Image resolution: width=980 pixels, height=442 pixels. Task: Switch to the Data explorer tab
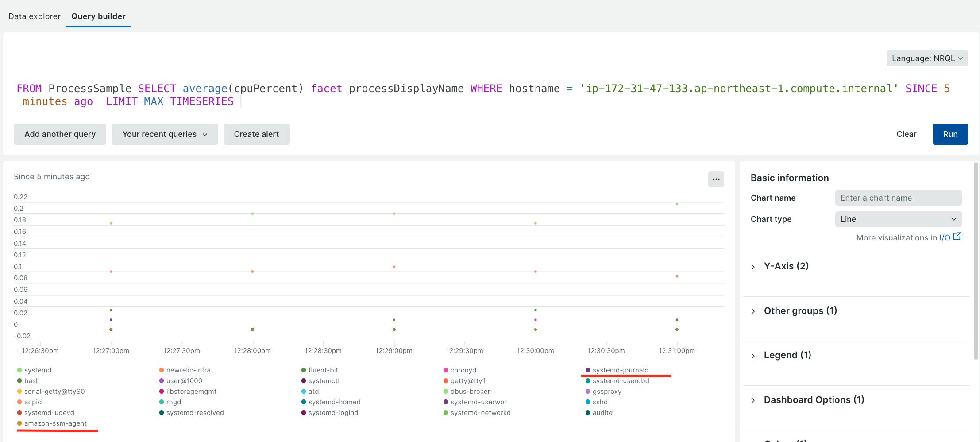34,16
